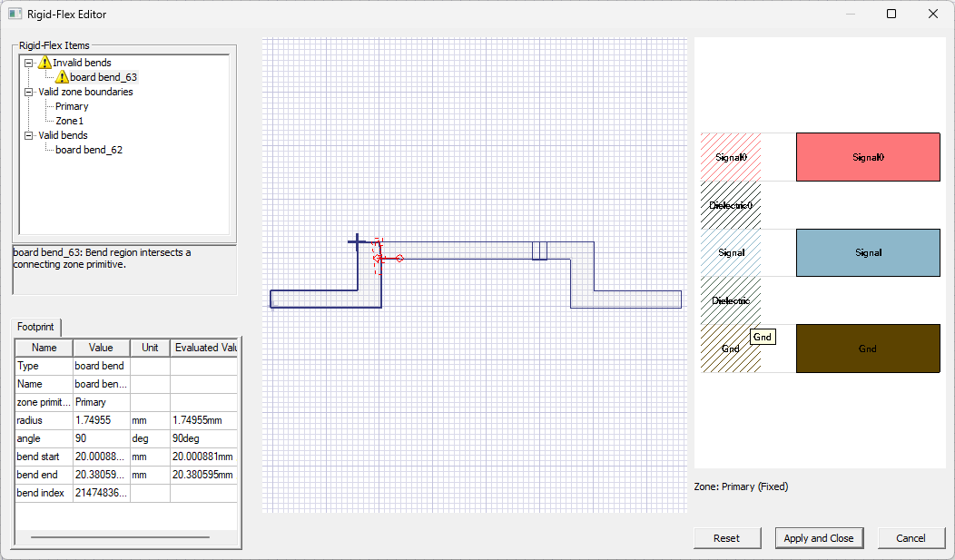Click the warning icon on board bend_63
This screenshot has height=560, width=955.
coord(60,77)
